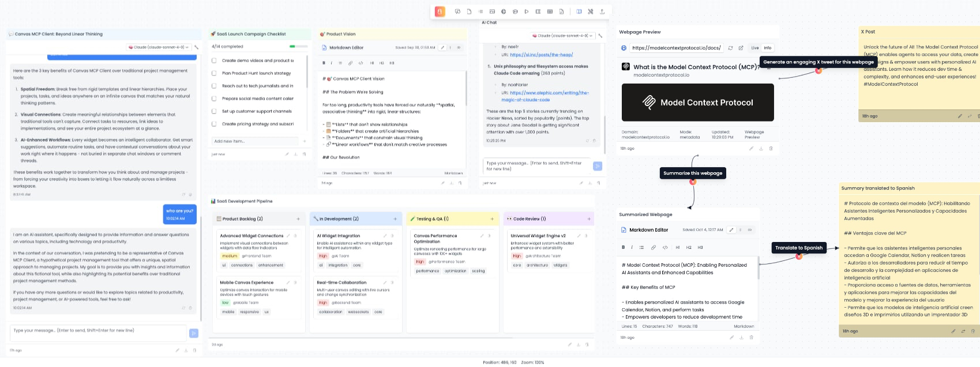Insert link in Summarized Webpage editor
Screen dimensions: 980x367
[x=654, y=247]
